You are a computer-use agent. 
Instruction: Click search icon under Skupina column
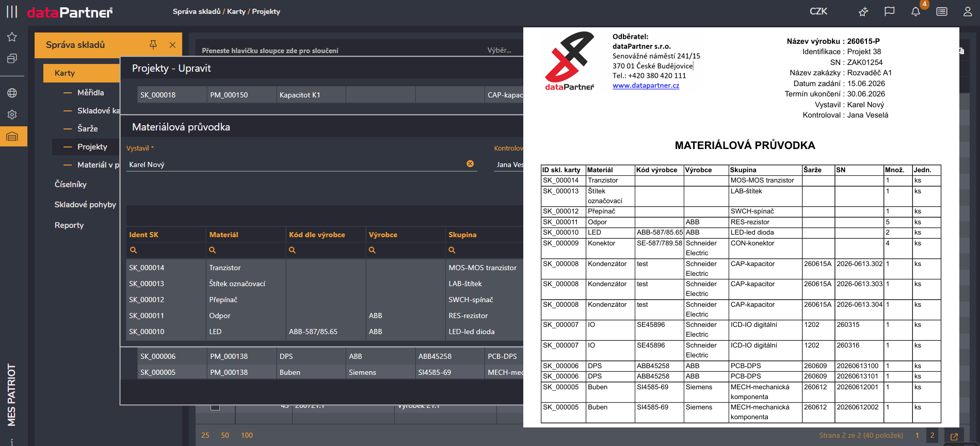(x=452, y=250)
